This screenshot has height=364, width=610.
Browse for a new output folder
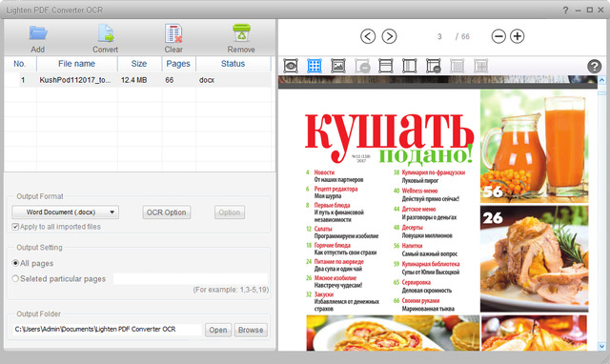251,330
